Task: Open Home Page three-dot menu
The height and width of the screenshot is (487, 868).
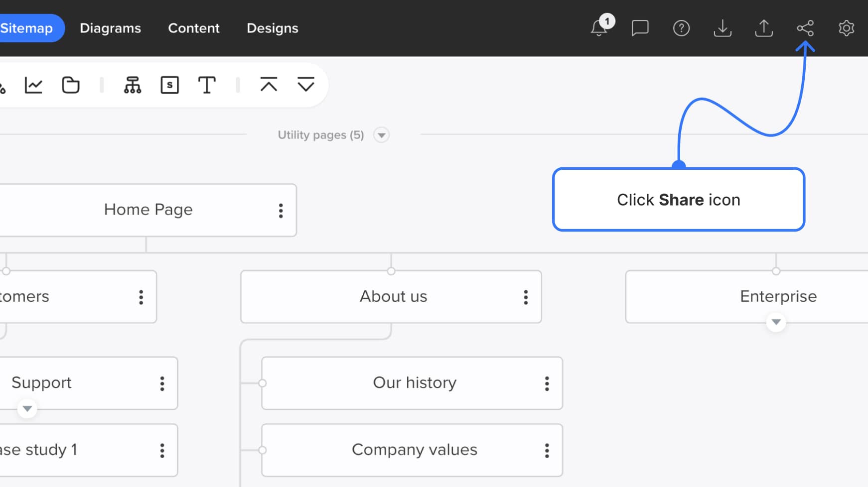Action: click(x=281, y=211)
